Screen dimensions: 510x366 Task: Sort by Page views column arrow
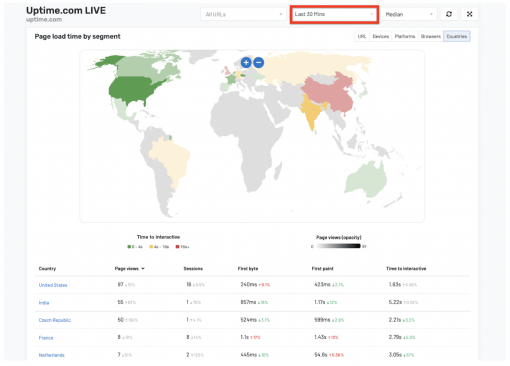(143, 268)
